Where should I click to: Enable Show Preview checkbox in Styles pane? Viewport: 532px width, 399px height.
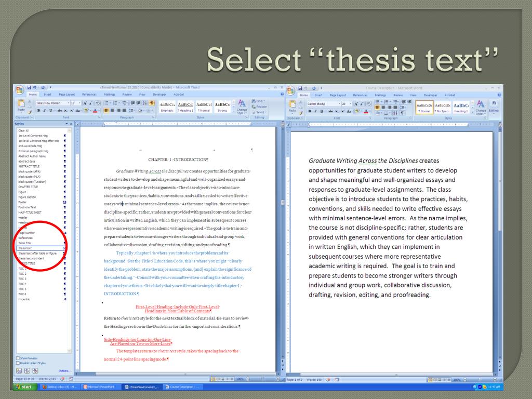(18, 358)
